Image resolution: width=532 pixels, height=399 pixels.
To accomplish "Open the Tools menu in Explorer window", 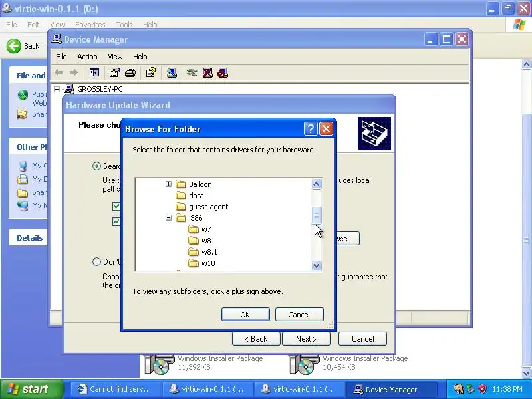I will coord(124,25).
